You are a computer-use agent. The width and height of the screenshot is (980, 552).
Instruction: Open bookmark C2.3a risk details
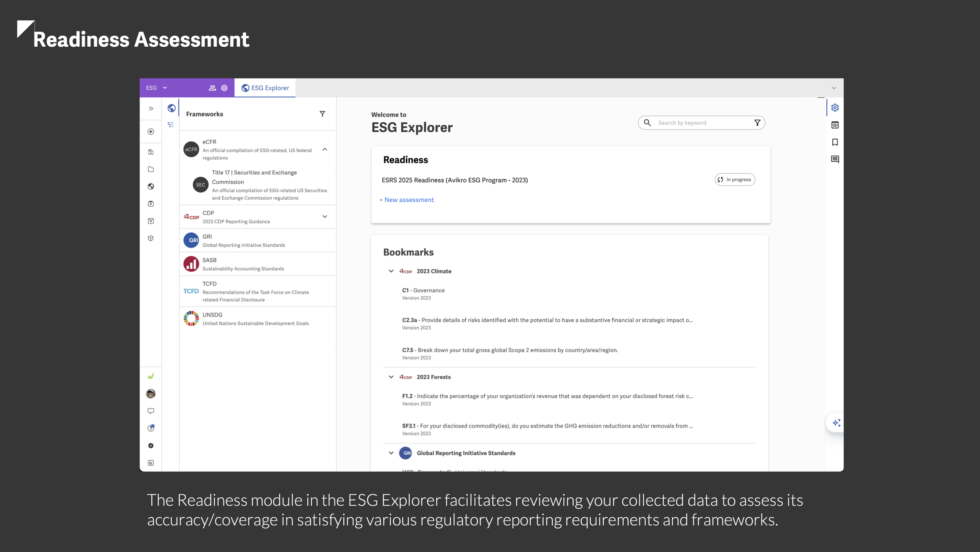pos(547,324)
